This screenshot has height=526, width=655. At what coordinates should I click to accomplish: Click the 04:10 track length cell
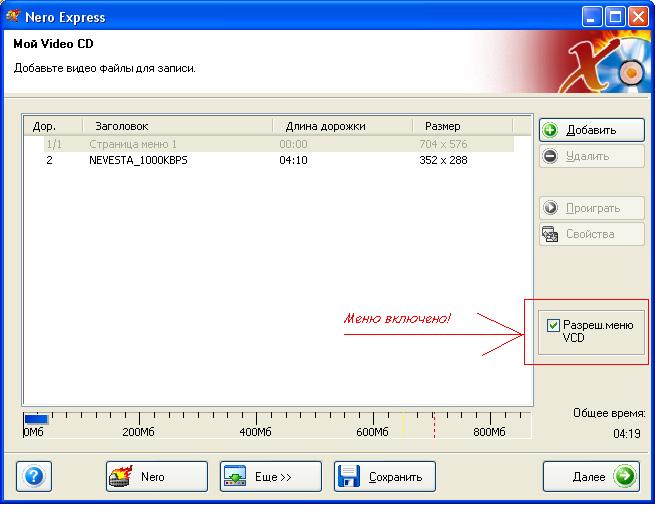(293, 160)
